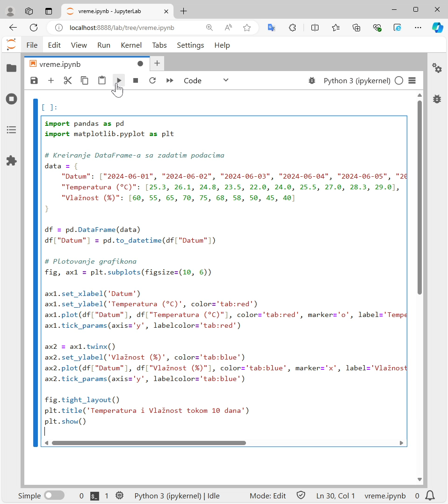The width and height of the screenshot is (448, 504).
Task: Interrupt the kernel with stop button
Action: coord(136,80)
